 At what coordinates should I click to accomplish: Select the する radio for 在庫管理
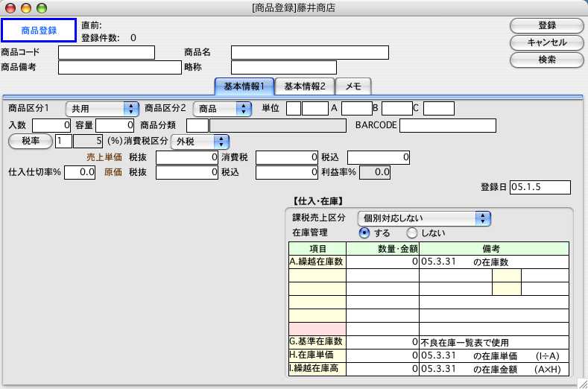click(x=364, y=233)
